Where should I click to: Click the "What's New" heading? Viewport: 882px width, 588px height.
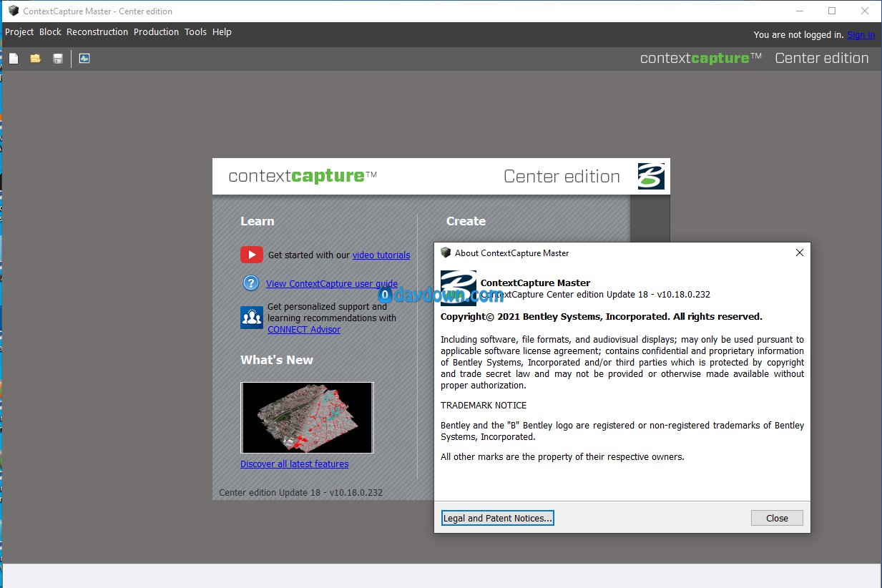click(277, 361)
